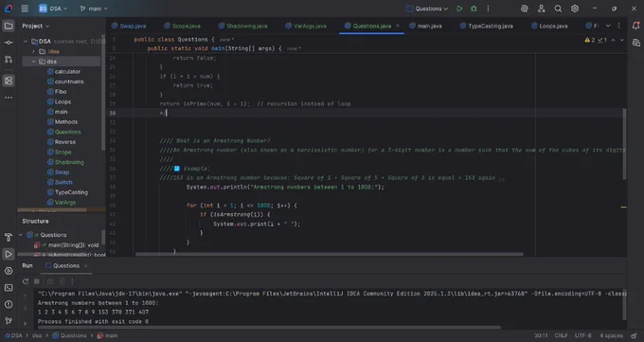Image resolution: width=644 pixels, height=342 pixels.
Task: Collapse the dsa folder in project tree
Action: (34, 62)
